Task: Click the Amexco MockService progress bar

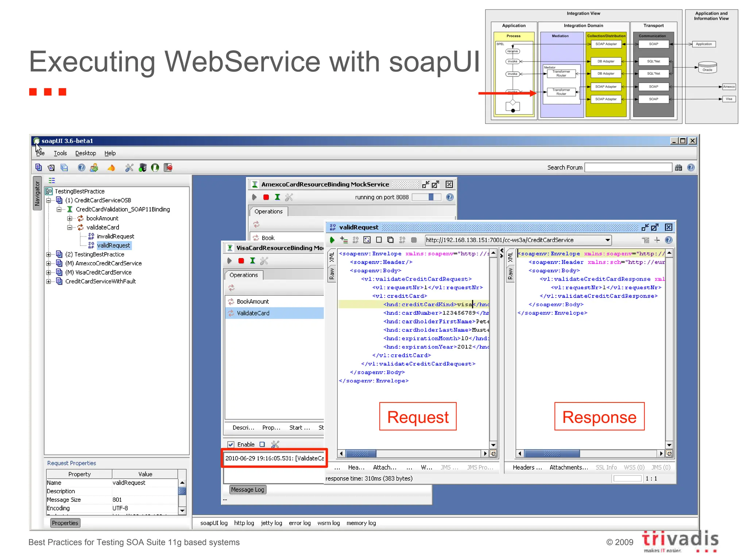Action: pyautogui.click(x=426, y=197)
